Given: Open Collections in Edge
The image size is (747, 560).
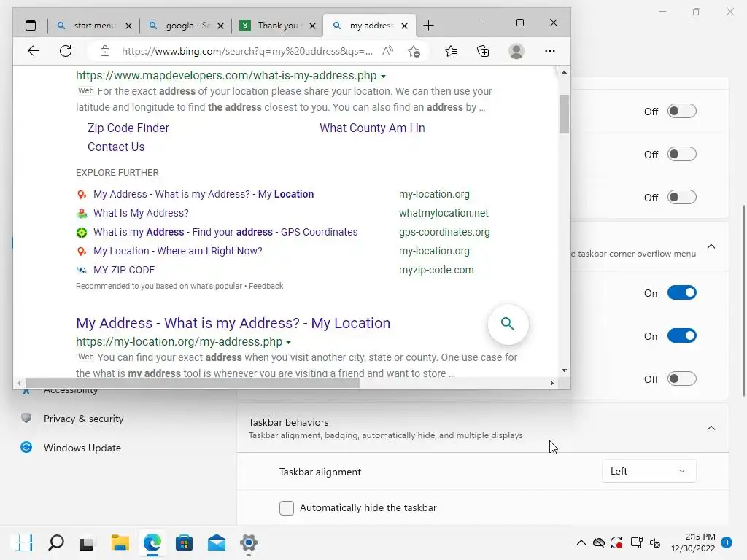Looking at the screenshot, I should [x=483, y=51].
